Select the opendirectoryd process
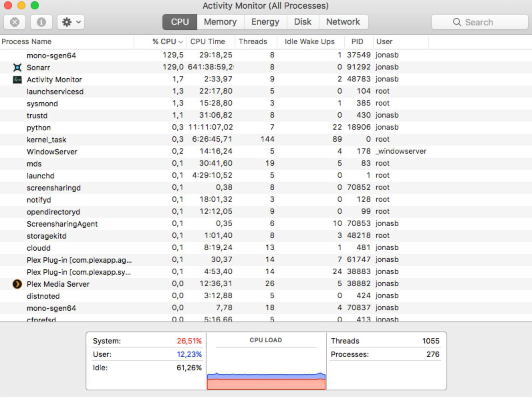Screen dimensions: 532x397 point(266,212)
